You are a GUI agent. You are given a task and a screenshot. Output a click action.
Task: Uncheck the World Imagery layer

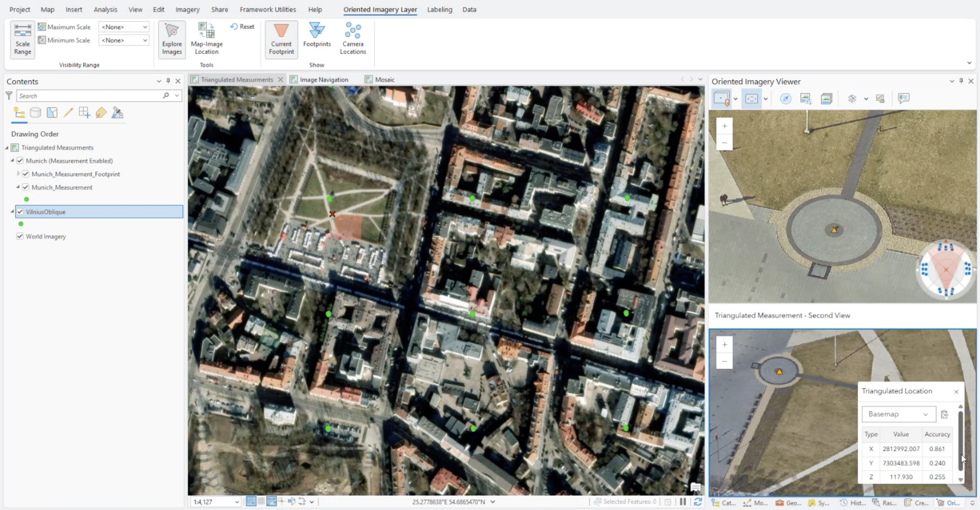coord(20,236)
